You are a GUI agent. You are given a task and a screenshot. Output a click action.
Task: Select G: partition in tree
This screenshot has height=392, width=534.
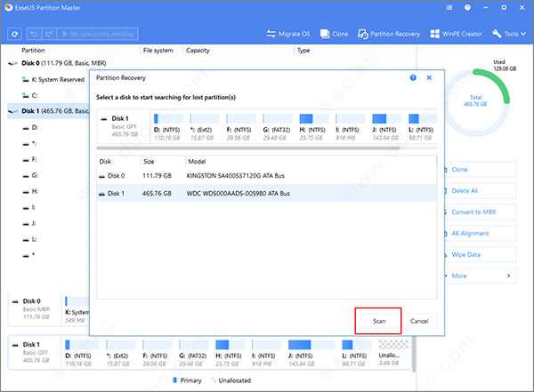tap(30, 175)
